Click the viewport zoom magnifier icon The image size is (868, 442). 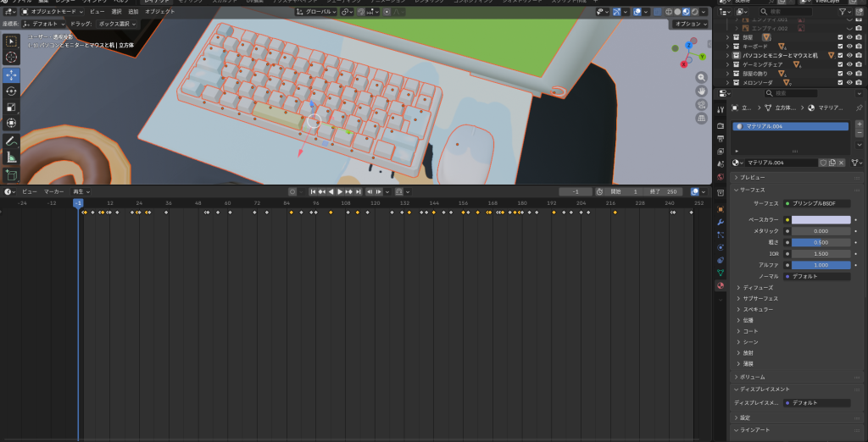tap(702, 77)
